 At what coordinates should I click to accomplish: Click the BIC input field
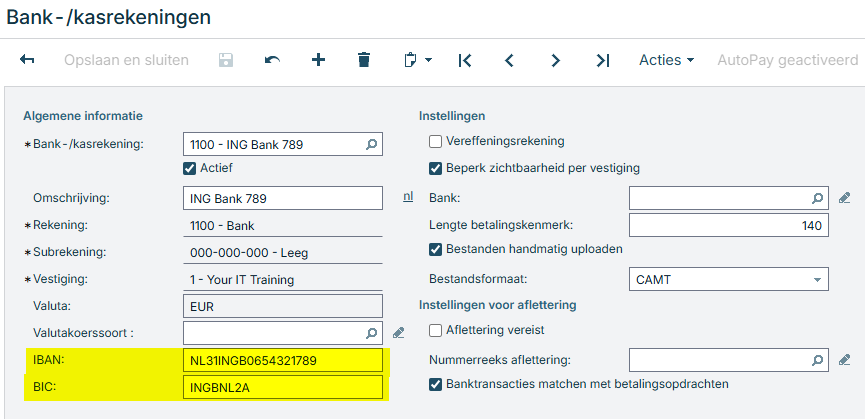click(x=282, y=388)
